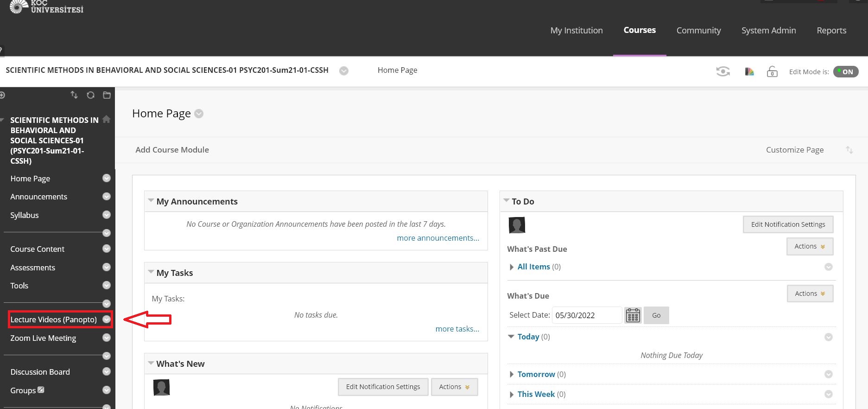
Task: Switch to the Community tab
Action: [698, 31]
